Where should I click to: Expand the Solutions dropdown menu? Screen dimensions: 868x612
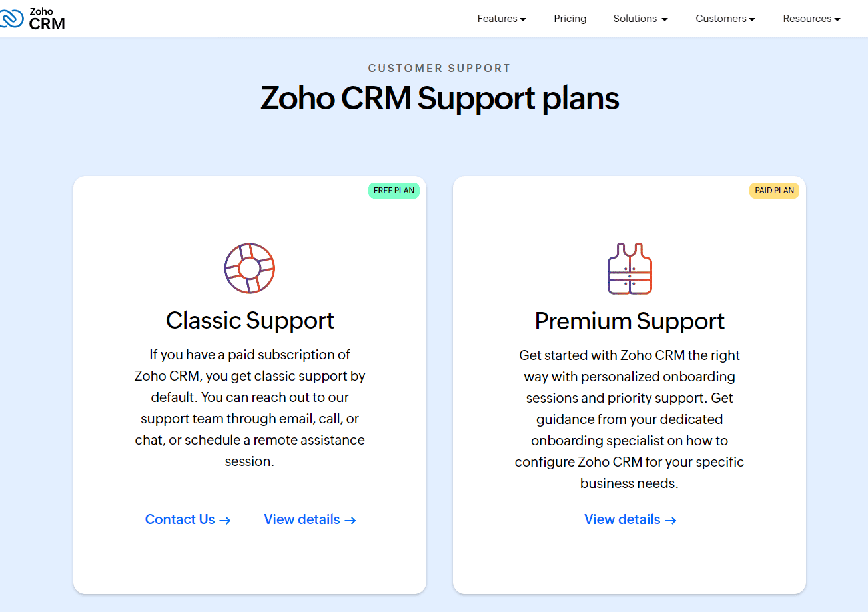click(x=640, y=19)
